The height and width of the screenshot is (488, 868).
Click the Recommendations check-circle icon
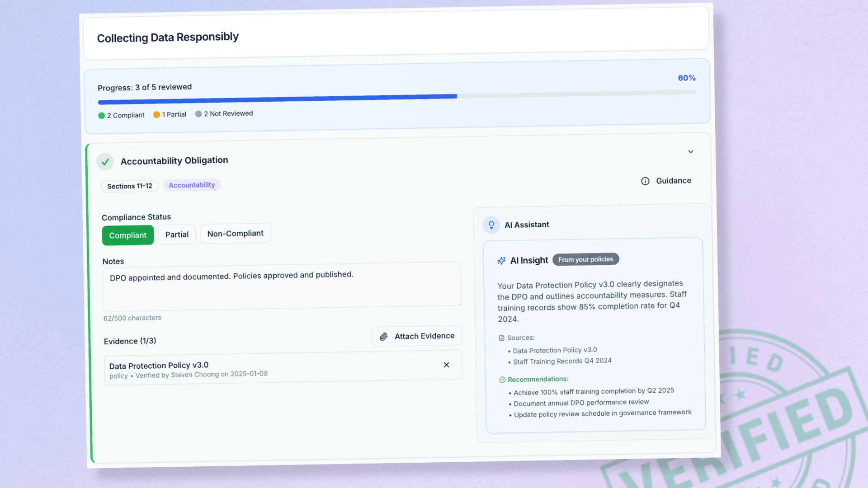click(502, 380)
